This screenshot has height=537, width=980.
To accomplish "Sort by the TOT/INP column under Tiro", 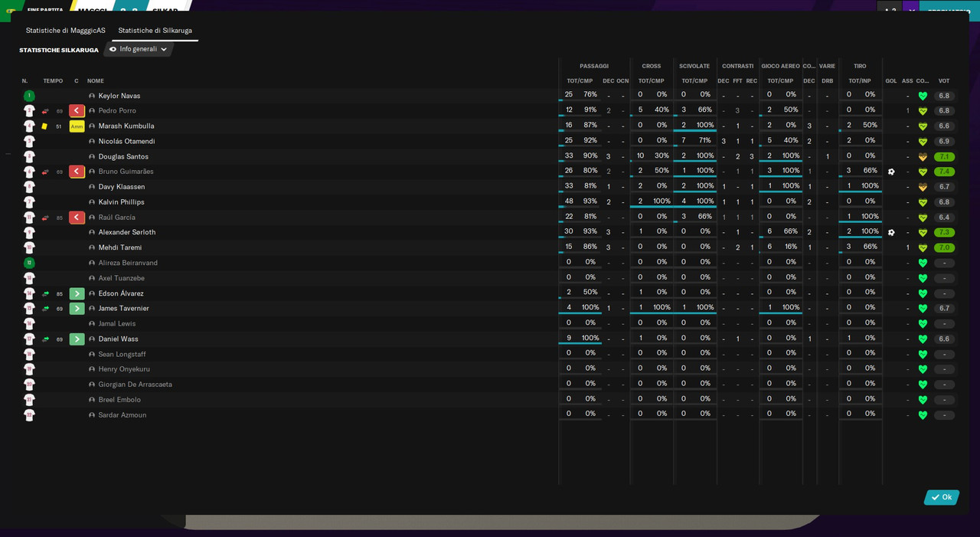I will point(860,81).
